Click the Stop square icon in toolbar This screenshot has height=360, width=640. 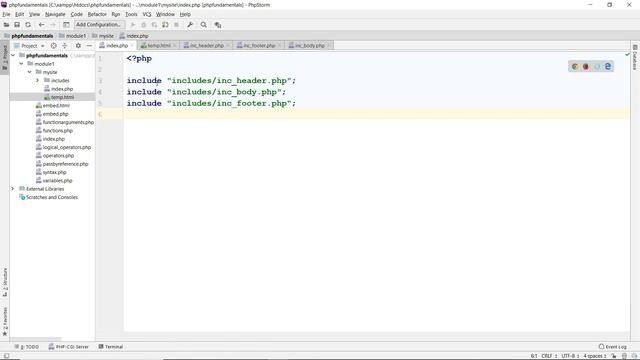(x=176, y=25)
